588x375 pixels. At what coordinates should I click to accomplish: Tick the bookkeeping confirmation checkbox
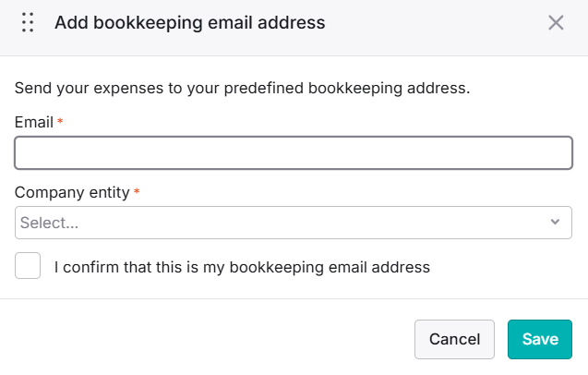tap(28, 265)
